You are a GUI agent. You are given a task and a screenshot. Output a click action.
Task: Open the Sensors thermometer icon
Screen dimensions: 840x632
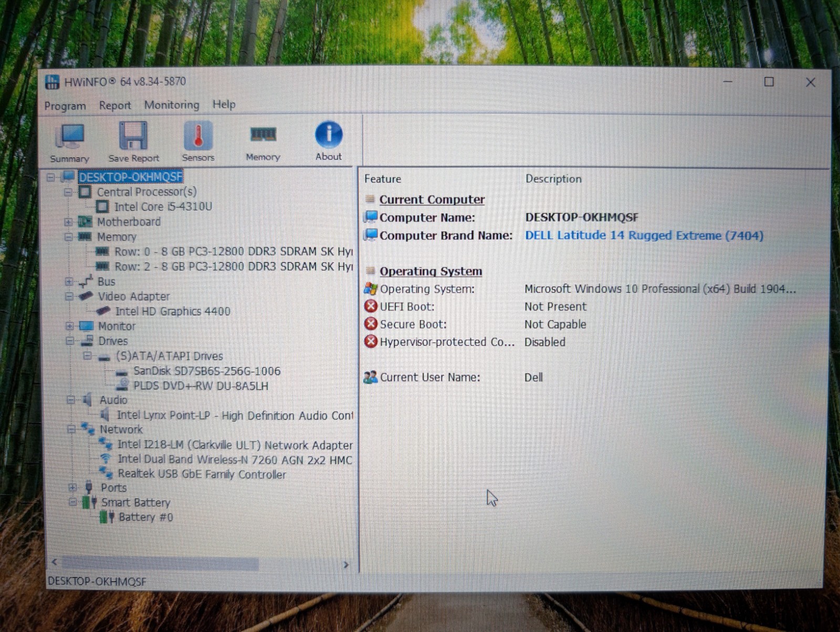(x=198, y=135)
